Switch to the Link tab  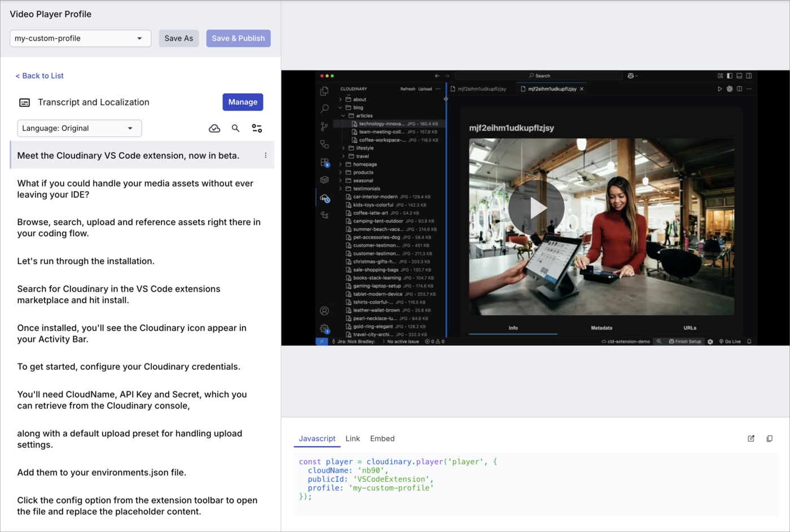click(353, 438)
